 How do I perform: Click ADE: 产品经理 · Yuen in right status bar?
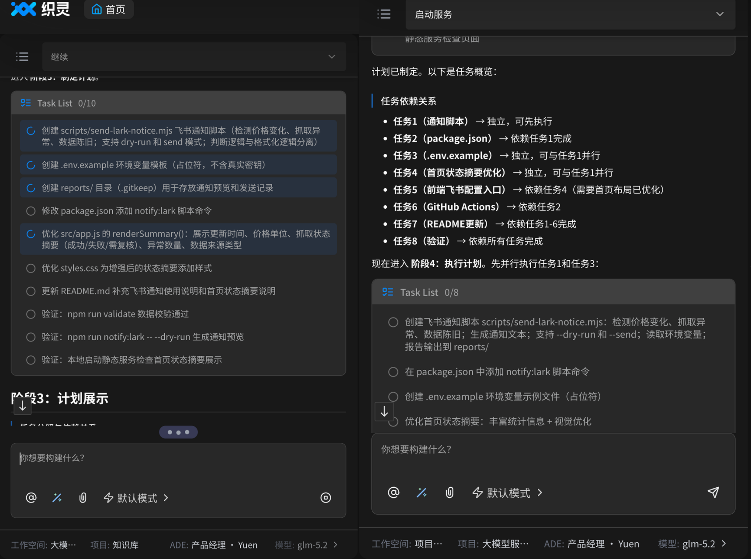click(591, 544)
